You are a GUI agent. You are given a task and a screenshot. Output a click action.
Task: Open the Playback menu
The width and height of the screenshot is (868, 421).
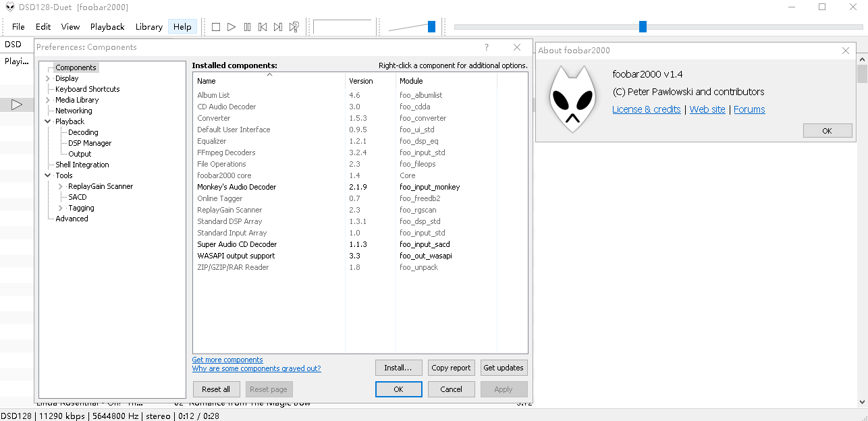[x=107, y=27]
